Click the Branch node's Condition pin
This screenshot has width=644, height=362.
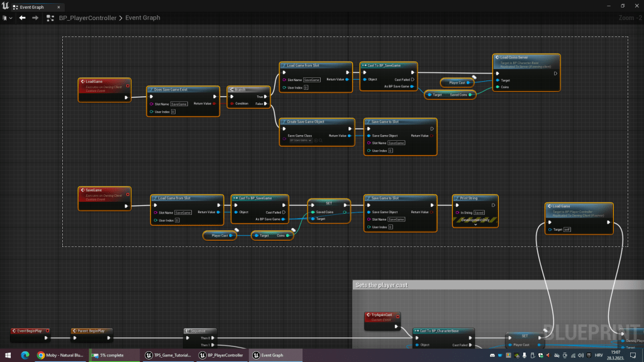231,104
